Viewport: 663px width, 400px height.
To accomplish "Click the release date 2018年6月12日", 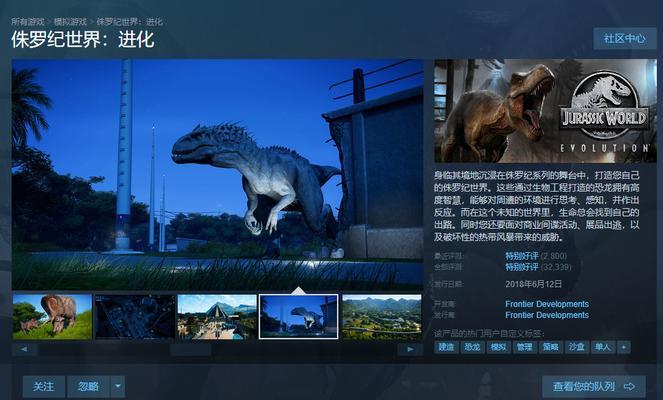I will pyautogui.click(x=534, y=284).
